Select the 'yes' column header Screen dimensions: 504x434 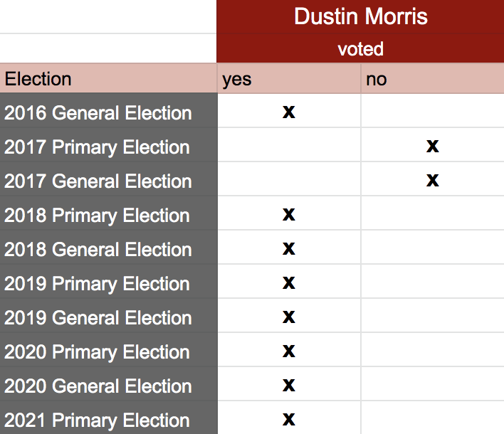[x=289, y=79]
